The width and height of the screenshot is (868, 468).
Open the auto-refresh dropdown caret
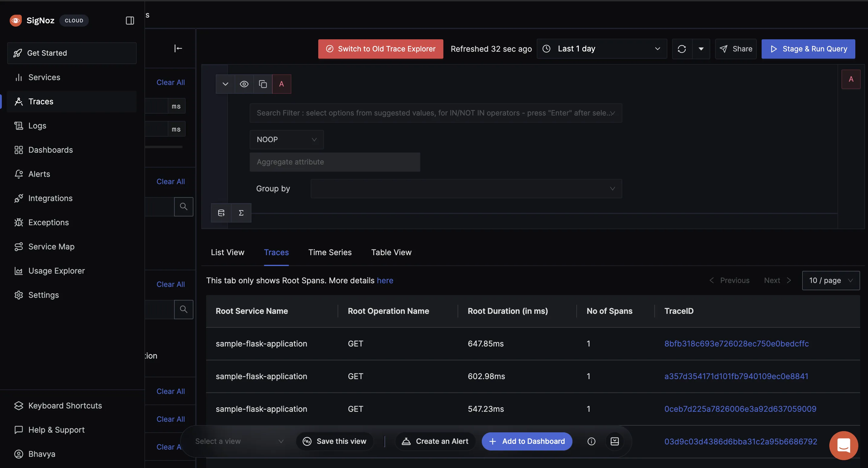701,49
